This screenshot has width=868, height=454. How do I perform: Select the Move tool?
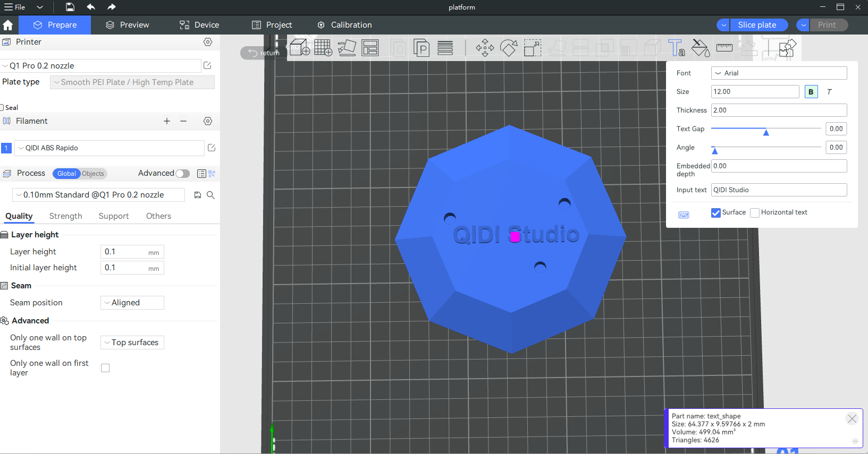coord(485,48)
